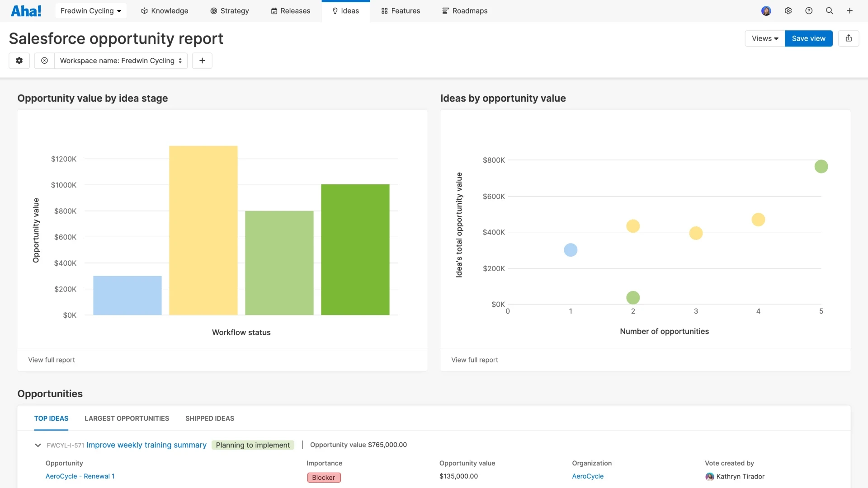This screenshot has width=868, height=488.
Task: Open the Views dropdown
Action: tap(764, 38)
